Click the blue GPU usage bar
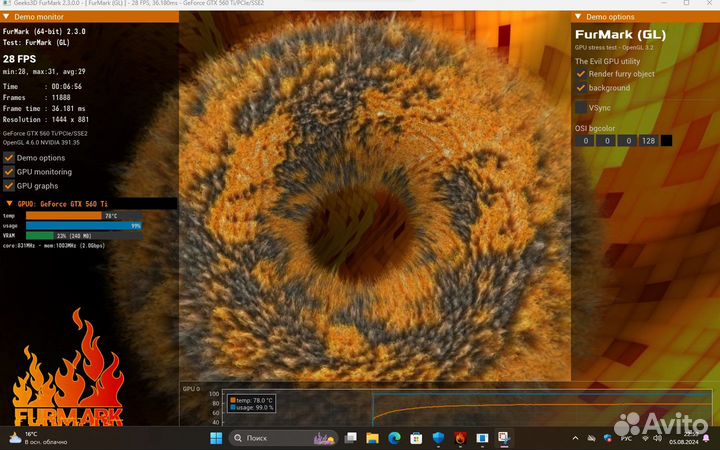 pos(84,225)
